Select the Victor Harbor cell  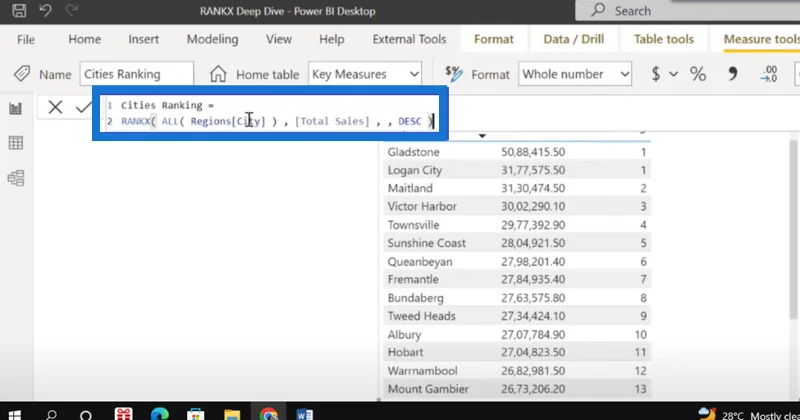[422, 207]
